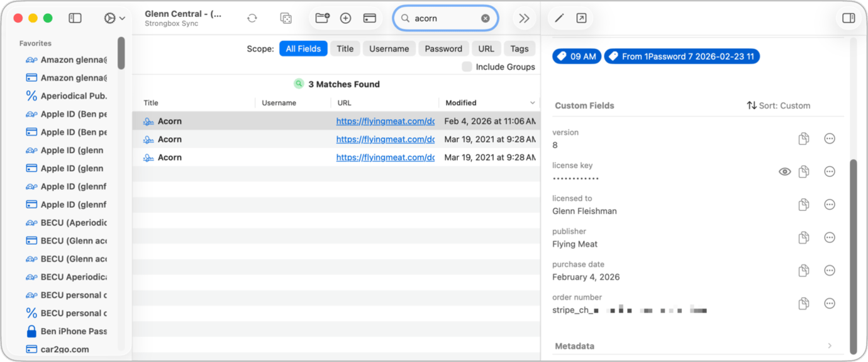Reveal the hidden license key
The width and height of the screenshot is (868, 362).
click(x=784, y=171)
